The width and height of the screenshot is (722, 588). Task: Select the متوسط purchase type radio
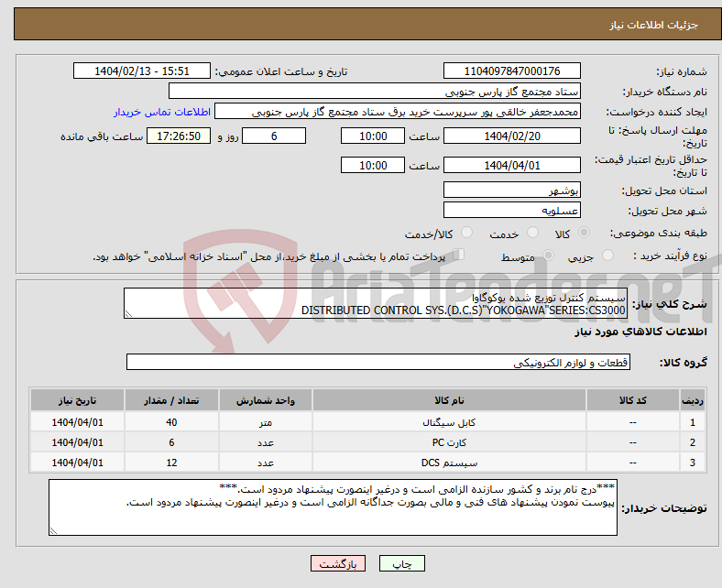pos(549,256)
